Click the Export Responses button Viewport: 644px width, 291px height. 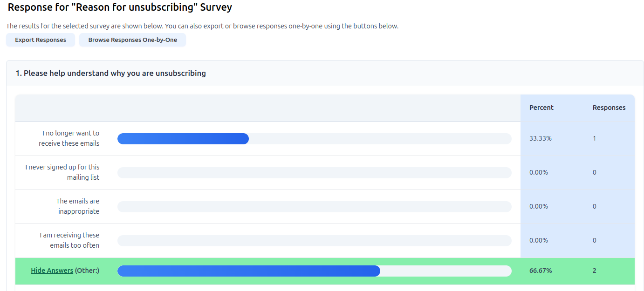pyautogui.click(x=41, y=40)
